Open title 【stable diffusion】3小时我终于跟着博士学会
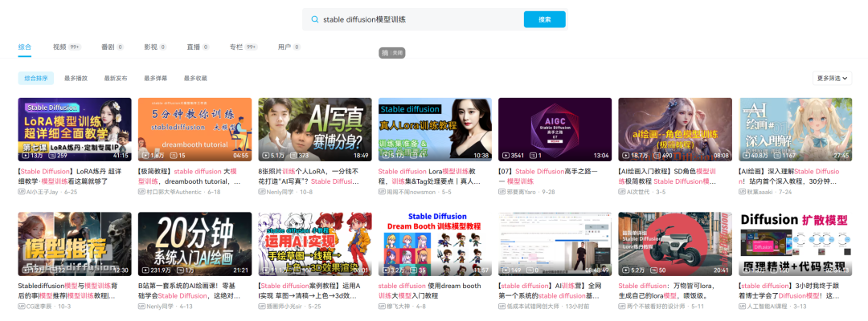The image size is (868, 321). (791, 291)
